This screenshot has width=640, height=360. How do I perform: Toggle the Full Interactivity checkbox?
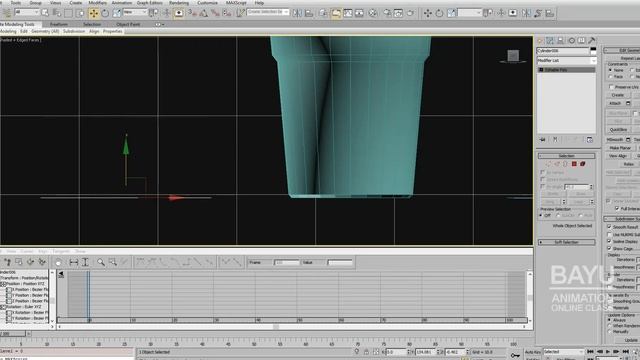point(617,209)
